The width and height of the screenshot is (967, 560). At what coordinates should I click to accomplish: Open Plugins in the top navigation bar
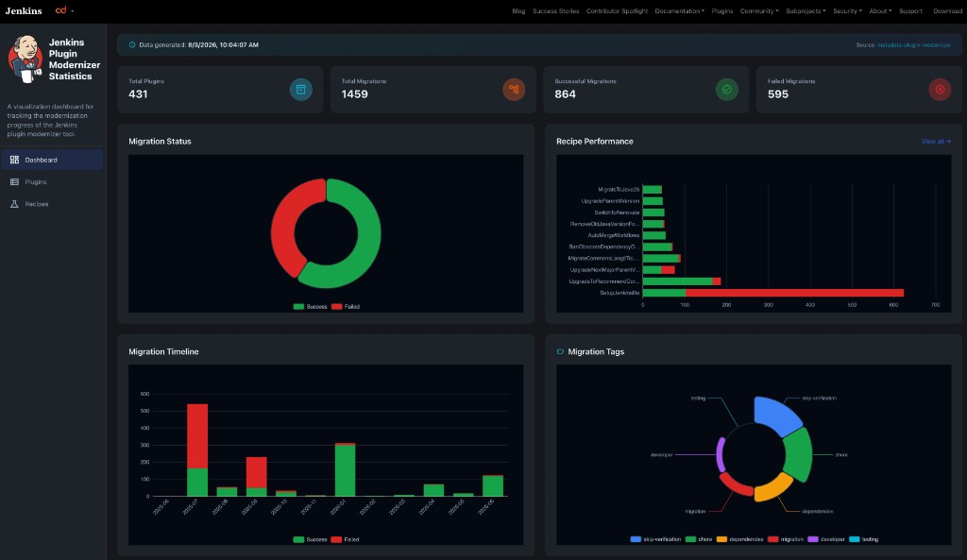click(x=722, y=11)
